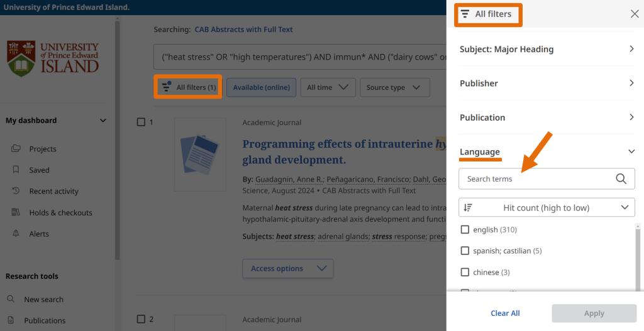Click the Clear All link

pyautogui.click(x=505, y=313)
